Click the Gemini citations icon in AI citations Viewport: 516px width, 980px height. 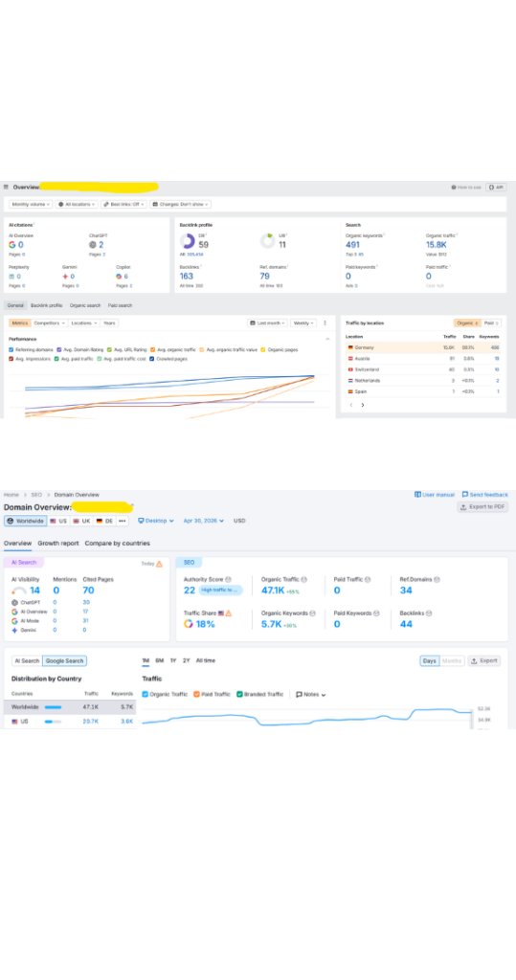pos(65,277)
